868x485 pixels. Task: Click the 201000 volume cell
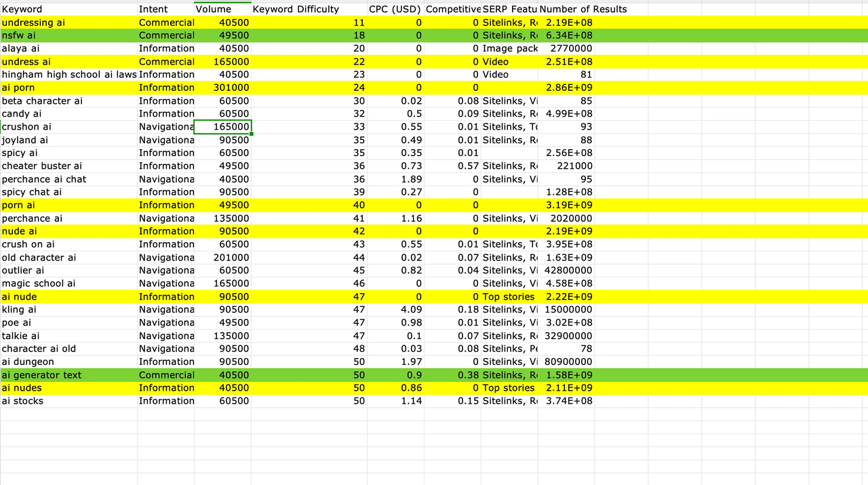click(222, 258)
